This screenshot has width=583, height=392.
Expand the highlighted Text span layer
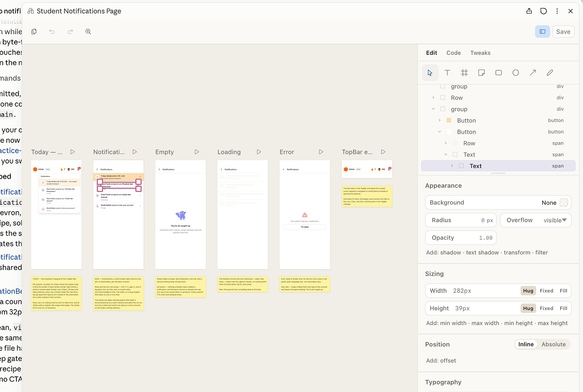coord(452,166)
